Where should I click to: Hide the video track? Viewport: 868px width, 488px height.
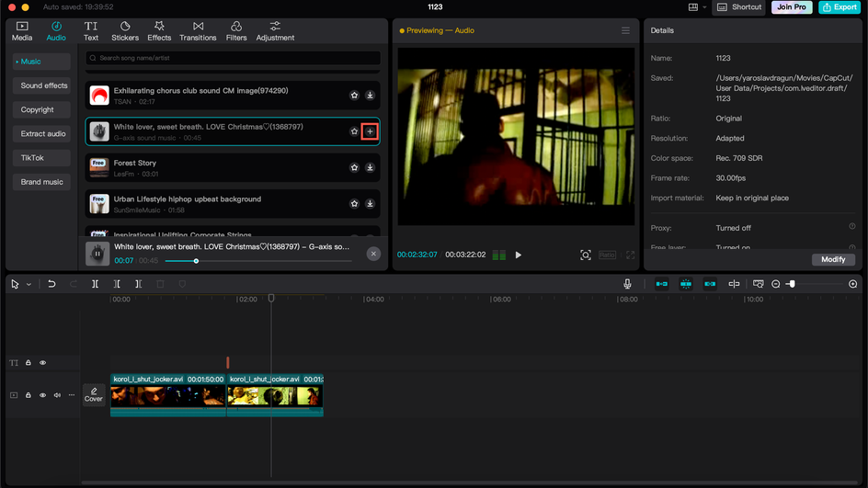42,395
